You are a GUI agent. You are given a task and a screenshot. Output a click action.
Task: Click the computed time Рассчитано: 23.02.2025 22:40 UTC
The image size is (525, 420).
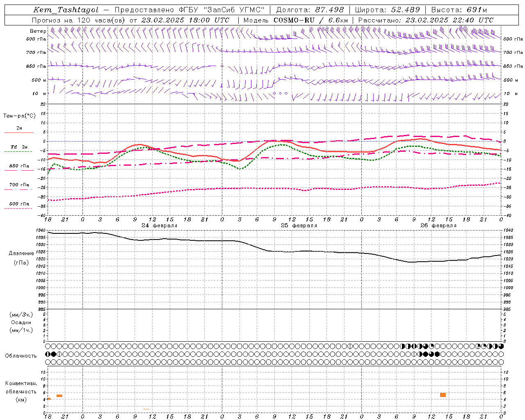pyautogui.click(x=426, y=20)
